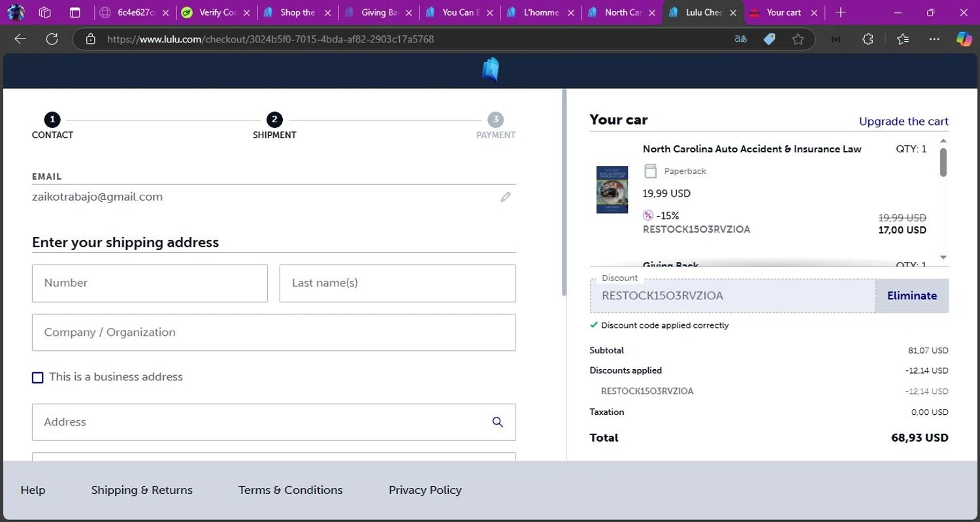This screenshot has height=522, width=980.
Task: Click the 81,07 USD subtotal value
Action: [x=928, y=351]
